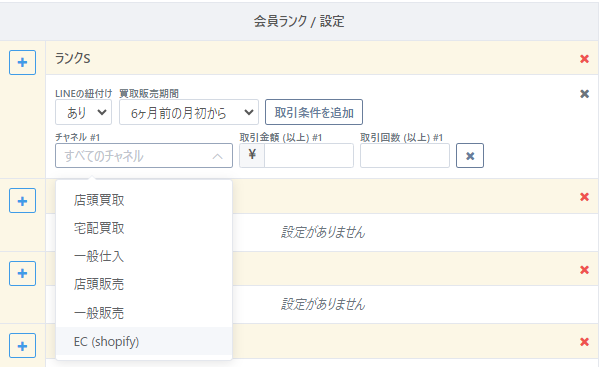
Task: Click the 会員ランク / 設定 header title
Action: [x=299, y=21]
